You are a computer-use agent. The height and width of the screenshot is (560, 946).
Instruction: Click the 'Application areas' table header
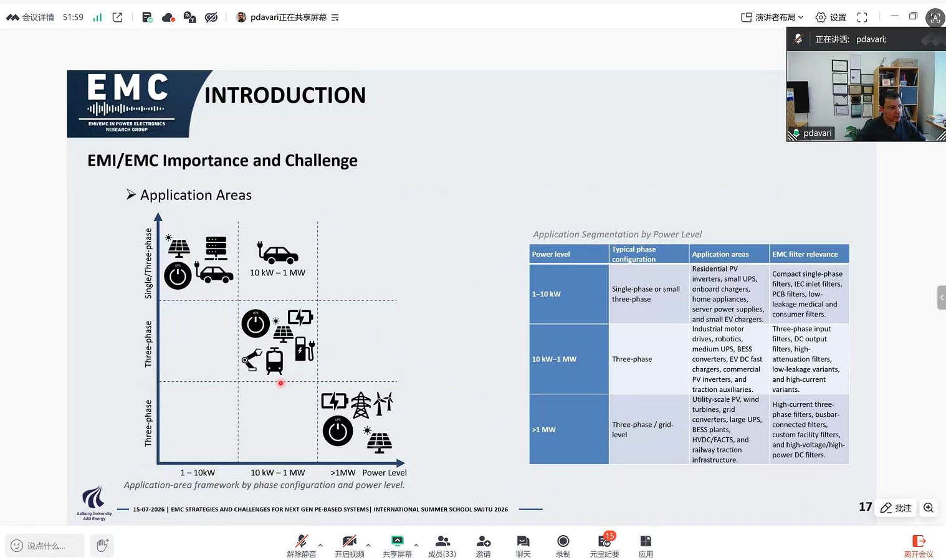[729, 254]
